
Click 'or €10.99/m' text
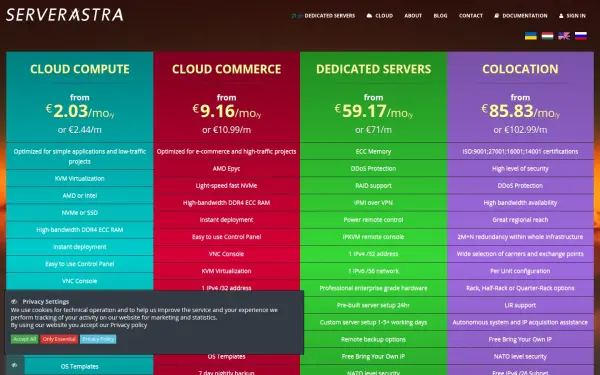pos(227,130)
